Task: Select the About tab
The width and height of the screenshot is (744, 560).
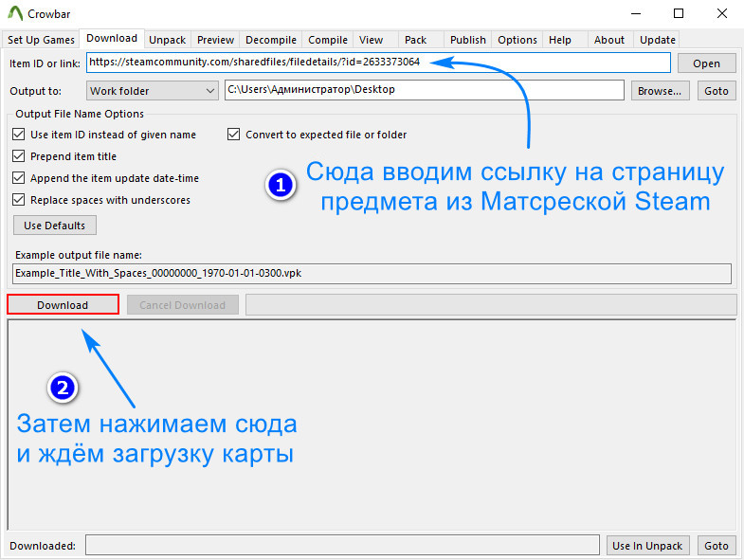Action: pos(609,40)
